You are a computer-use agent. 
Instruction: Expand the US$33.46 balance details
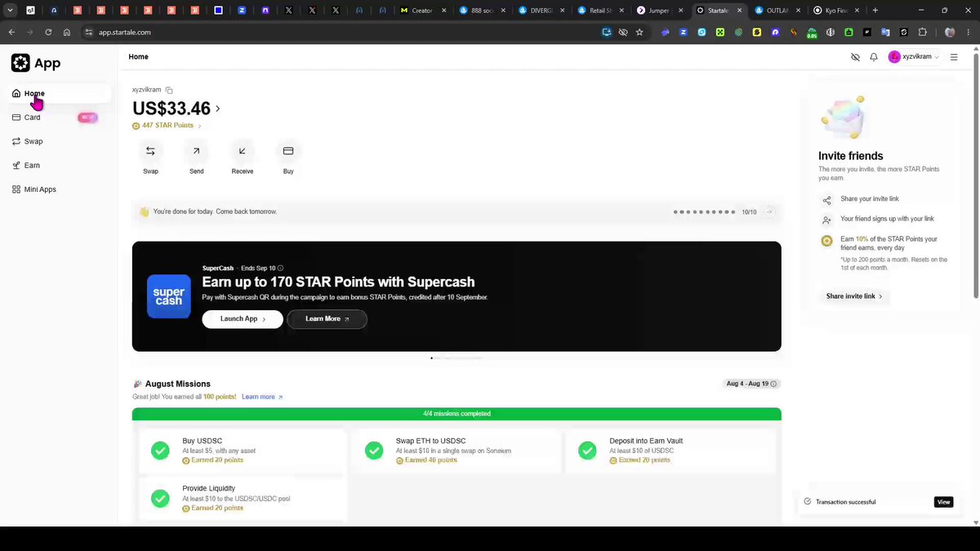[x=218, y=109]
